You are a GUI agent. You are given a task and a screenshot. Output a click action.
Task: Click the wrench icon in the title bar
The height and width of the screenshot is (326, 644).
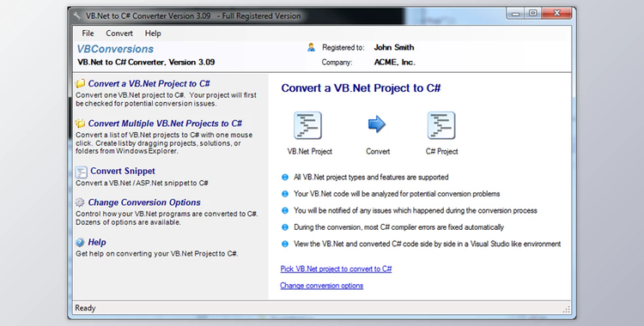click(x=77, y=16)
